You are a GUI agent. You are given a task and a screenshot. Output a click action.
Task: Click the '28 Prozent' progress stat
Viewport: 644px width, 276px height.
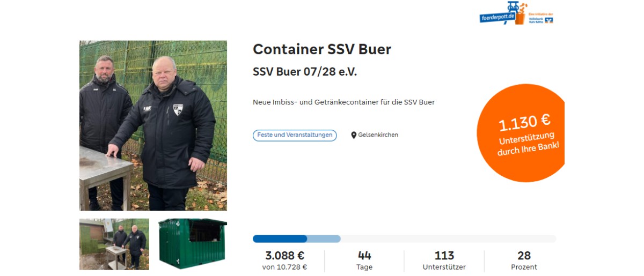tap(524, 260)
